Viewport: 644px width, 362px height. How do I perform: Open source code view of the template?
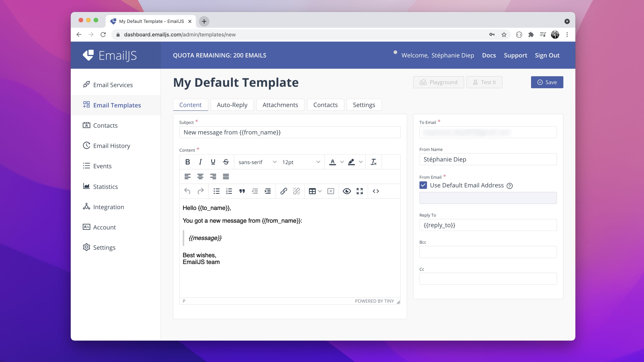(x=376, y=191)
